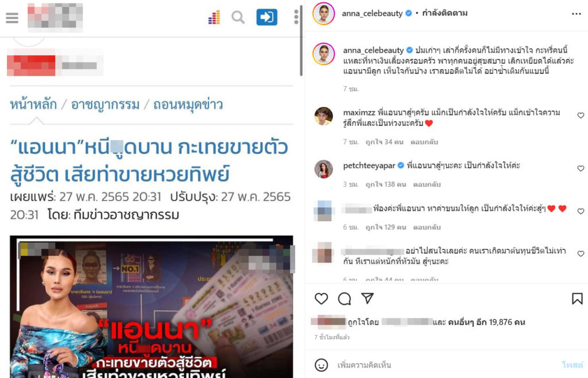
Task: Click the blue login arrow icon
Action: click(266, 17)
